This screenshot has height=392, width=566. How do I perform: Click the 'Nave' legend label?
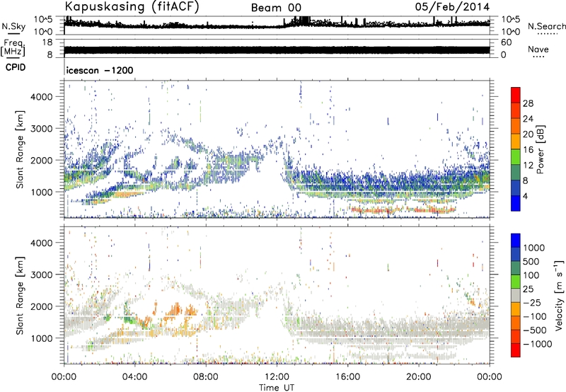538,49
